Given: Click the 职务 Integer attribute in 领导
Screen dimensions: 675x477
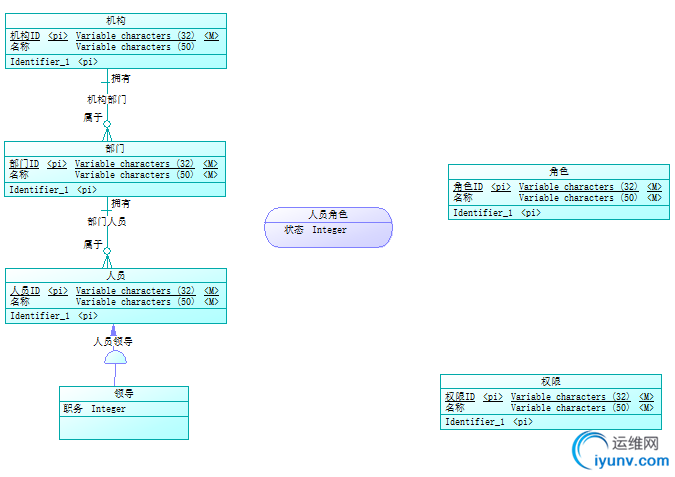Looking at the screenshot, I should (x=94, y=409).
